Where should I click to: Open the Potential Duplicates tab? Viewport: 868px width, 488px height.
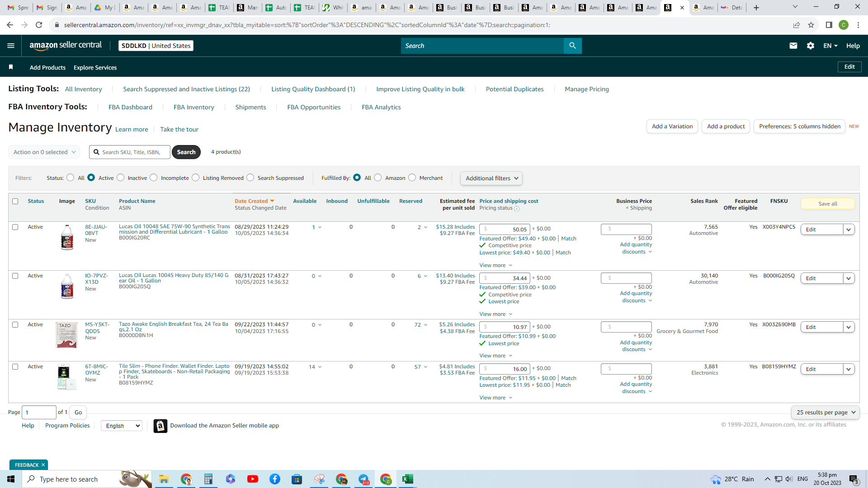(x=515, y=89)
